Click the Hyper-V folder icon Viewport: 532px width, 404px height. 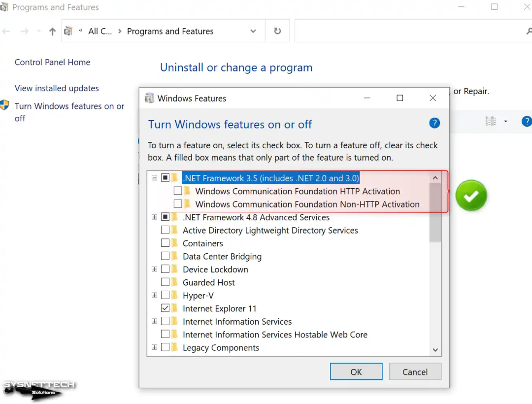[x=175, y=295]
